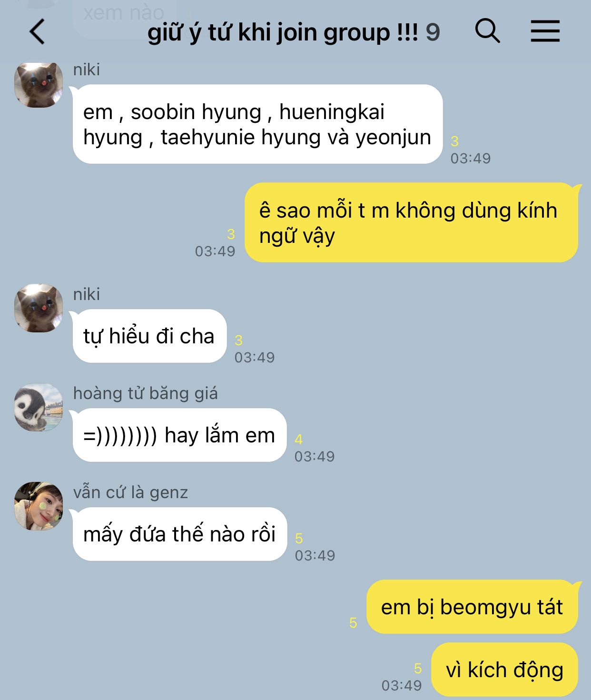Viewport: 591px width, 700px height.
Task: Select the message "=)))))))) hay lắm em"
Action: pos(179,435)
